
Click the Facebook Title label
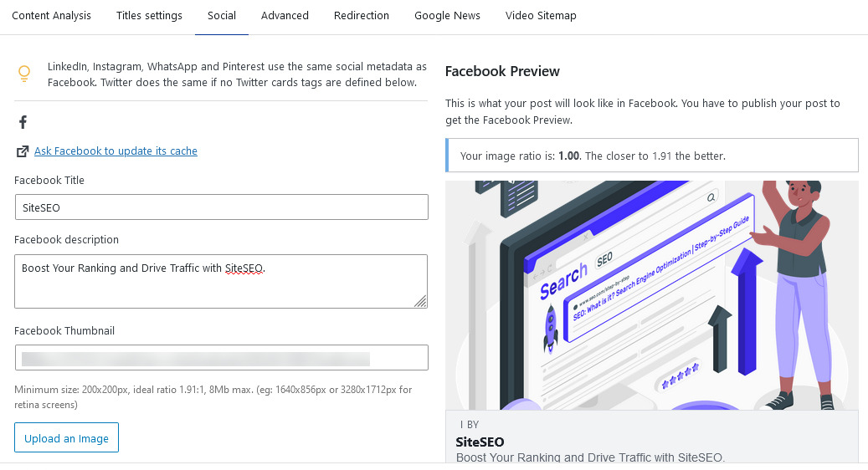[49, 181]
